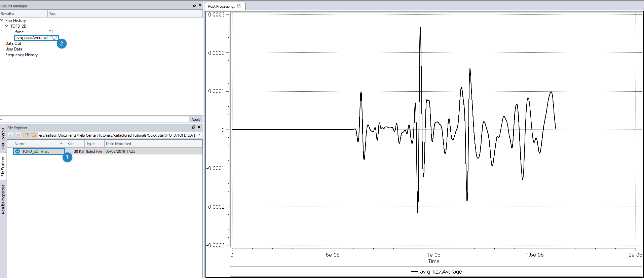Click the open folder browse icon
This screenshot has height=278, width=644.
[x=34, y=135]
